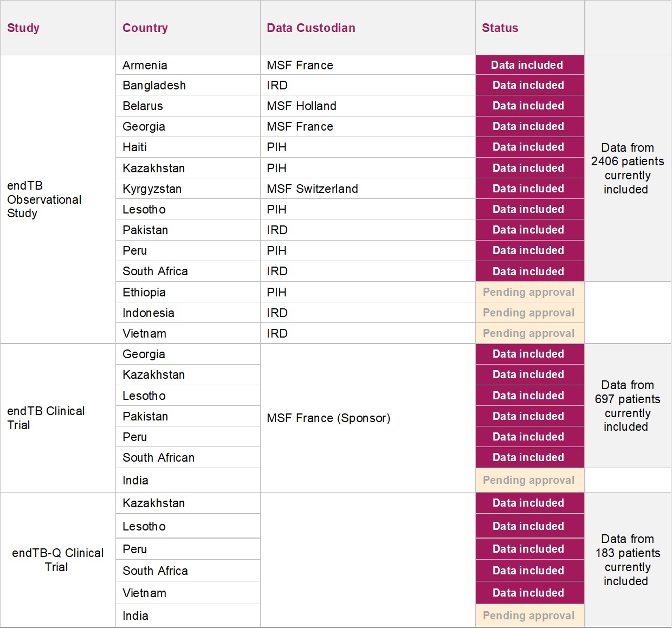This screenshot has width=672, height=628.
Task: Click the Country column header
Action: (145, 28)
